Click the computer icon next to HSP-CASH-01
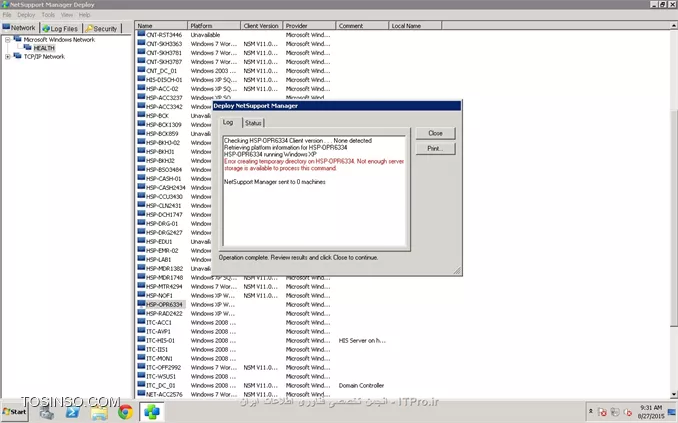 (x=141, y=178)
